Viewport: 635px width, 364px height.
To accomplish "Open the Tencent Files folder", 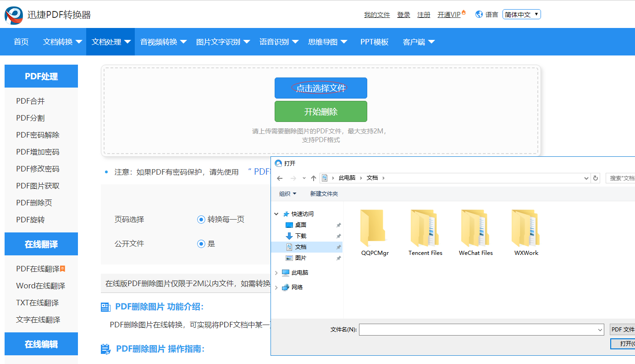I will click(x=425, y=232).
